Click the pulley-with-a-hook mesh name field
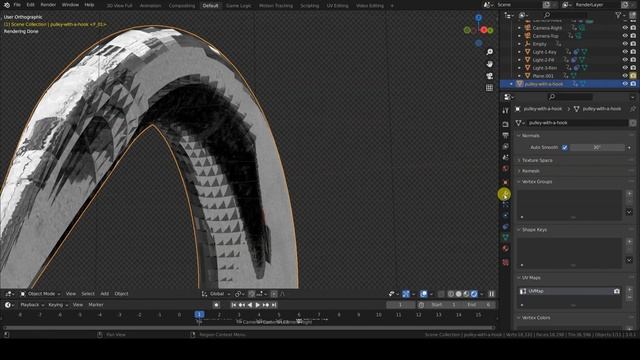The width and height of the screenshot is (640, 360). tap(576, 123)
